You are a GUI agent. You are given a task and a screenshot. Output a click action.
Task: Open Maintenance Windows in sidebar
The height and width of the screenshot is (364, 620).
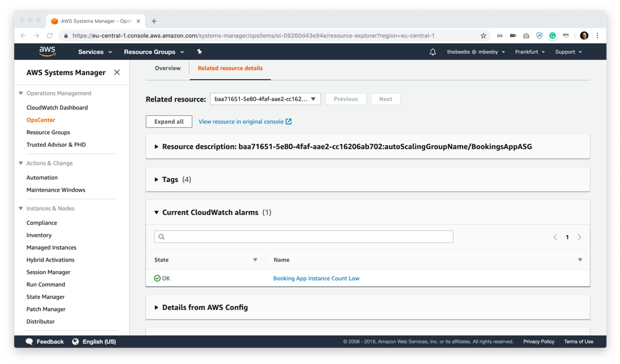(x=56, y=190)
